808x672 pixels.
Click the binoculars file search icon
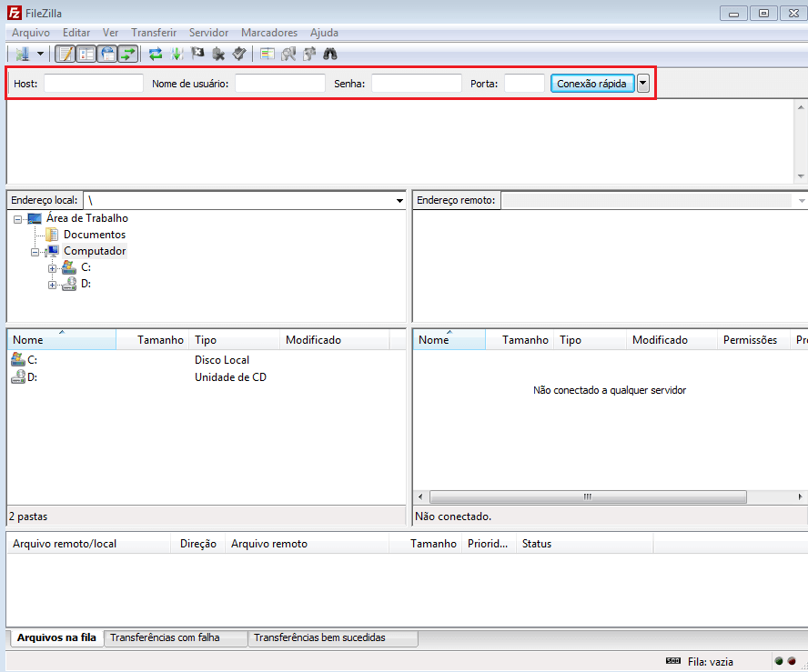[330, 54]
